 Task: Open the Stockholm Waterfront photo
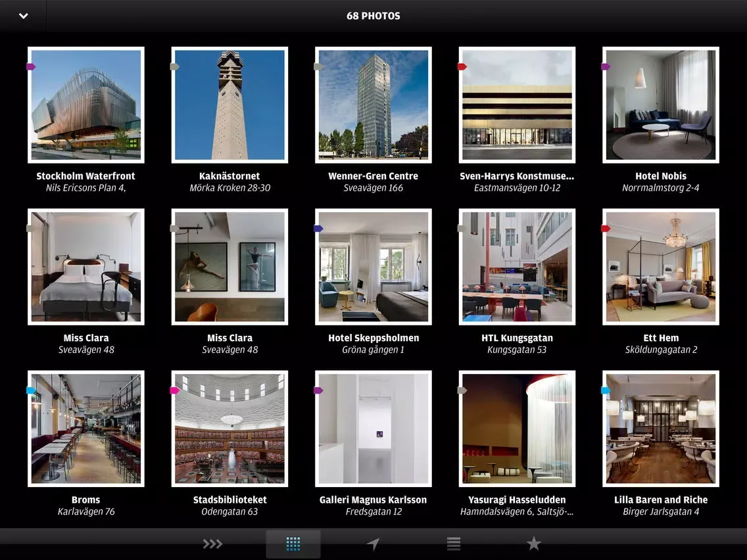click(86, 105)
